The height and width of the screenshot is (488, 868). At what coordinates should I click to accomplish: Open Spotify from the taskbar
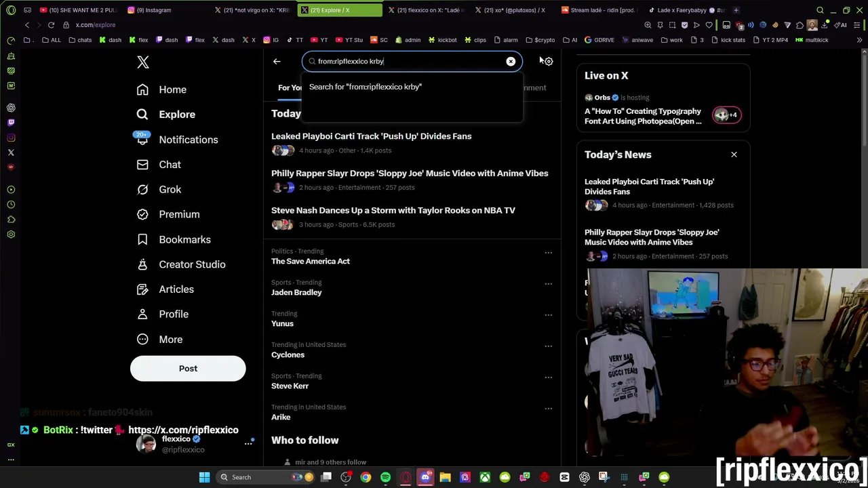(385, 477)
